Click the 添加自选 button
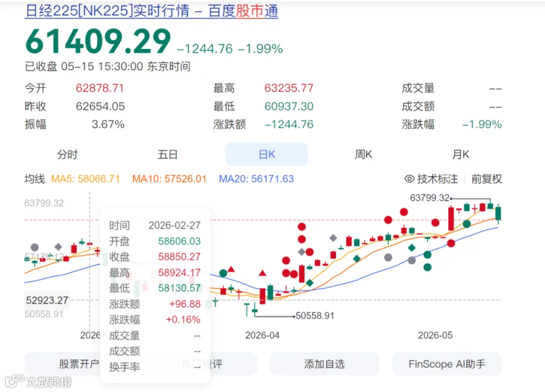Viewport: 545px width, 392px height. (325, 364)
